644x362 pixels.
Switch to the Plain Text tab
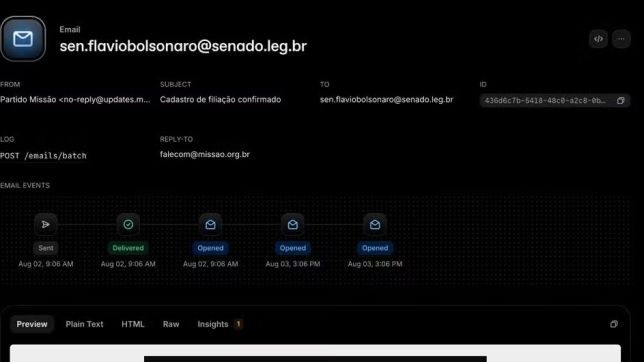(x=84, y=324)
